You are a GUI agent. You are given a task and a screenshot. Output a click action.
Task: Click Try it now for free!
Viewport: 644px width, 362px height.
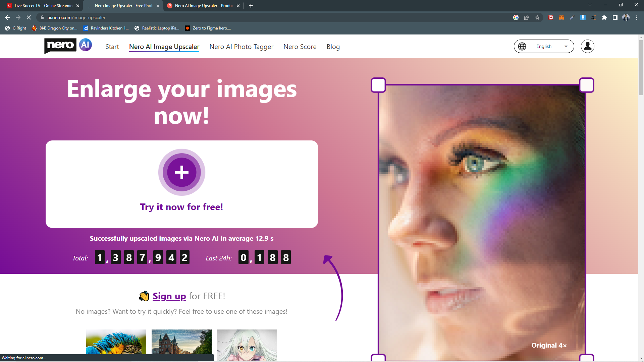pos(181,207)
